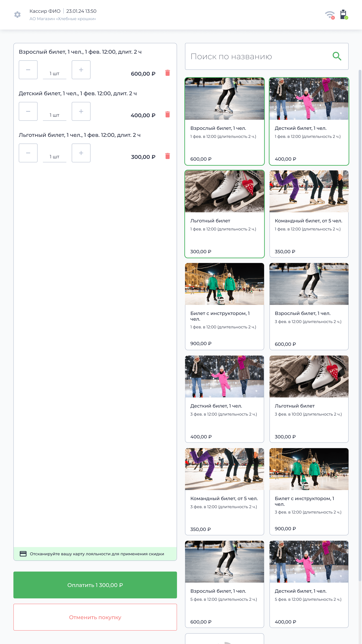
Task: Select Билет с инструктором for 1 фев.
Action: pyautogui.click(x=224, y=307)
